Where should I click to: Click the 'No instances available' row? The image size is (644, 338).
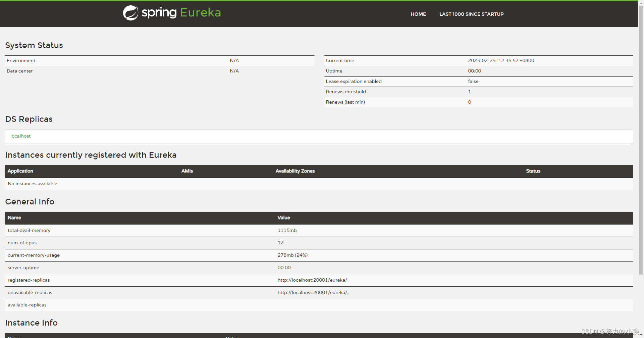click(319, 184)
